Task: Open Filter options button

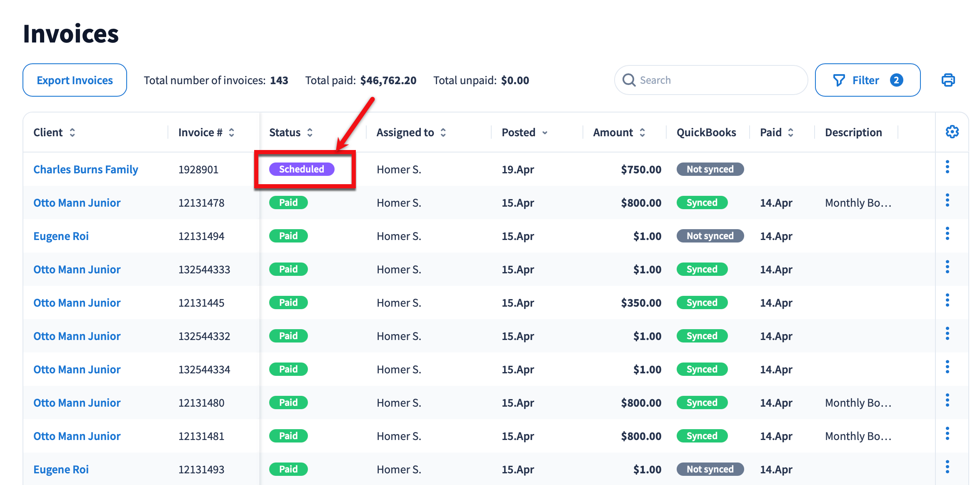Action: pyautogui.click(x=867, y=80)
